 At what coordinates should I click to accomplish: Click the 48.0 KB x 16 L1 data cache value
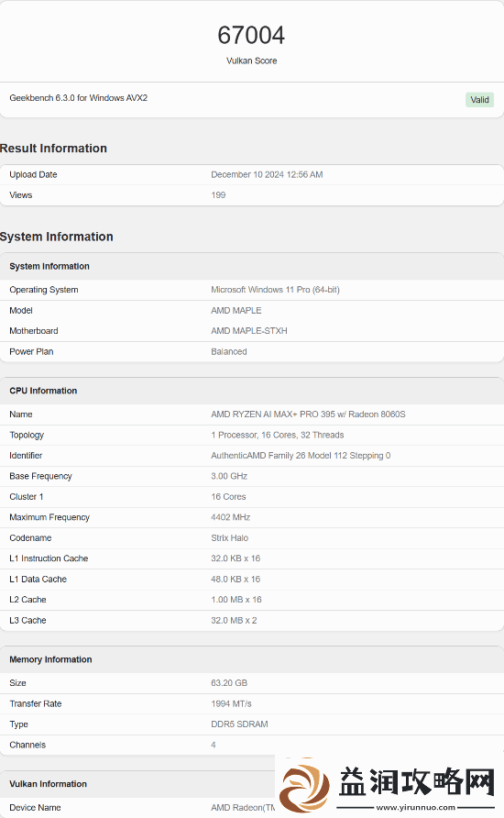[236, 579]
